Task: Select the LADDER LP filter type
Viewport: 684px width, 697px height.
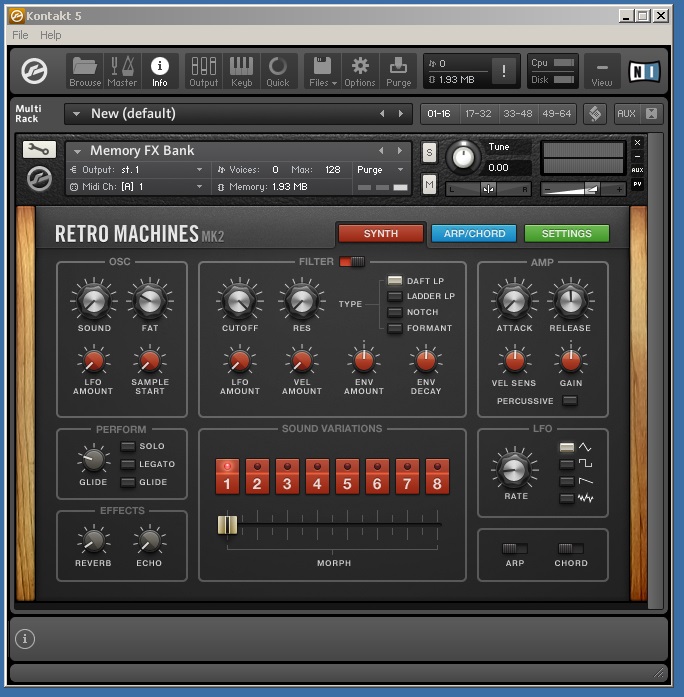Action: pos(395,296)
